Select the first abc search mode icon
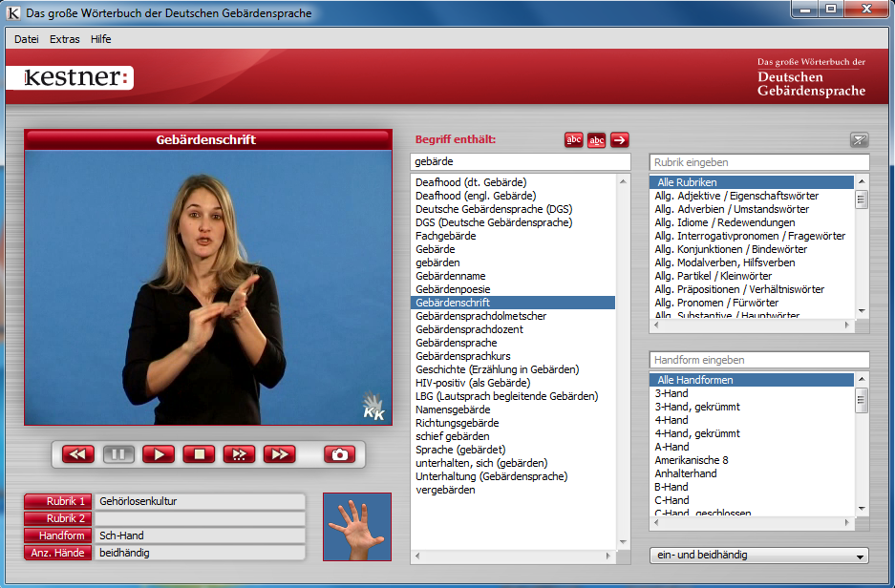This screenshot has width=895, height=588. pos(574,139)
